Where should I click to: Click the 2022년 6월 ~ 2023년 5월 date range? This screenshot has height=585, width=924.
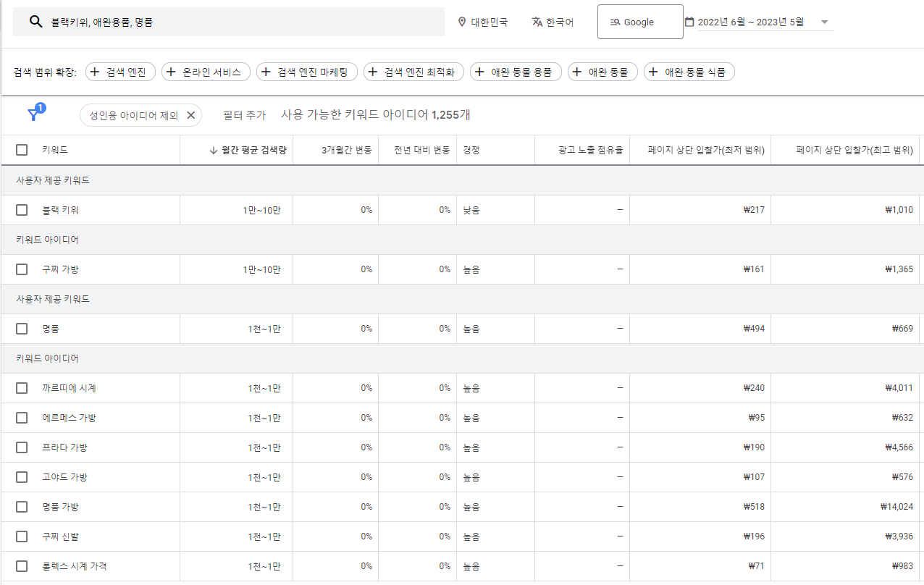751,22
